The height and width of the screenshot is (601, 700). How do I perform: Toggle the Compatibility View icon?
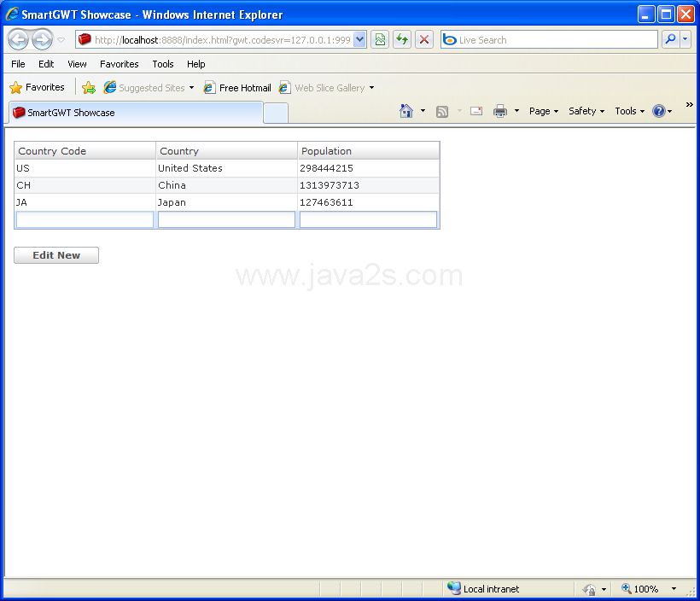tap(380, 40)
